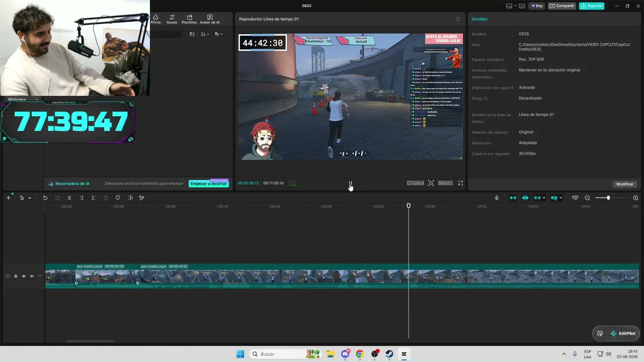This screenshot has height=362, width=644.
Task: Click the Modificar button
Action: [625, 184]
